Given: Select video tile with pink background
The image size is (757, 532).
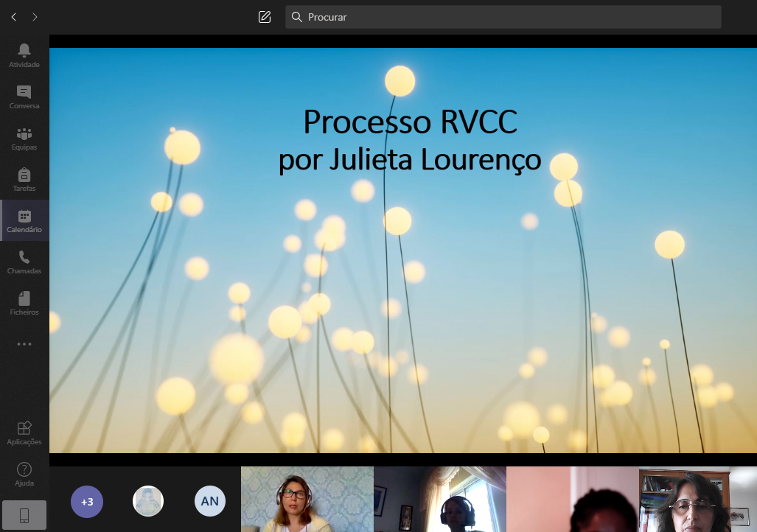Looking at the screenshot, I should point(573,499).
